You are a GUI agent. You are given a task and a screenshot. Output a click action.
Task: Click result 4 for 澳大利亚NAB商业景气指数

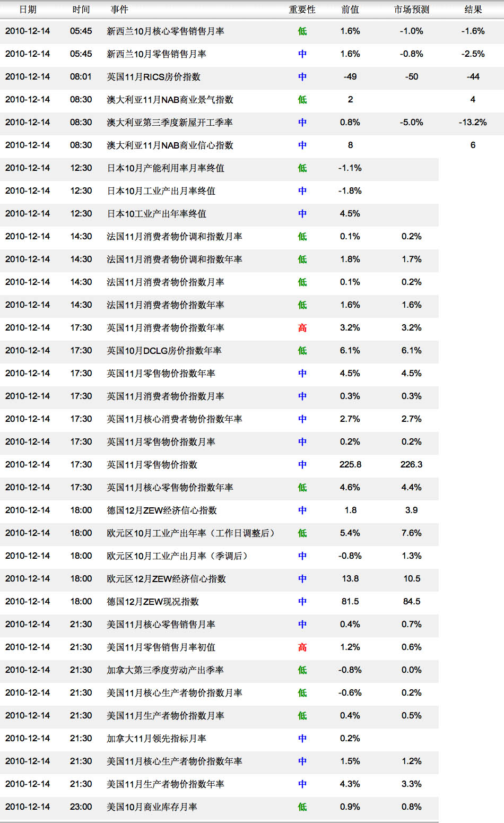(x=473, y=100)
